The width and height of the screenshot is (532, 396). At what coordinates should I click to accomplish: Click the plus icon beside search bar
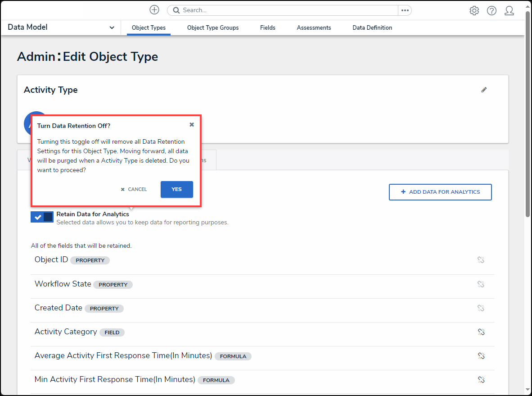(154, 10)
